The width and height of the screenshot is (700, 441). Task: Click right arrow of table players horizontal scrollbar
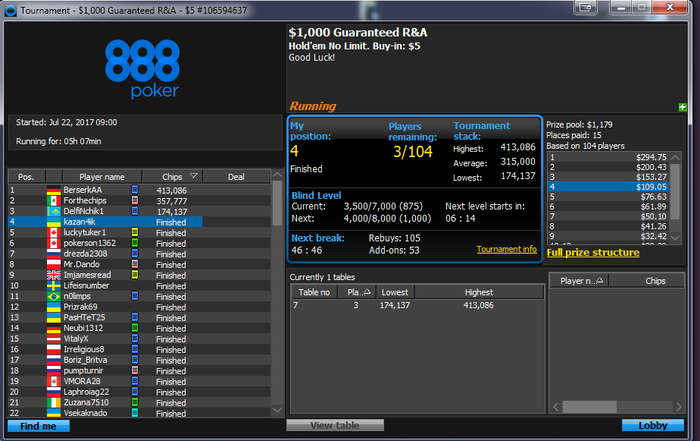click(x=679, y=407)
